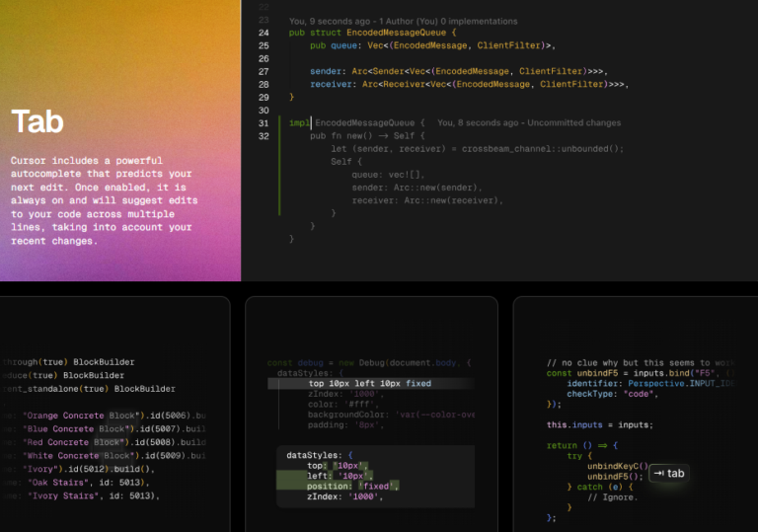Open the unbindF5 code preview card

(635, 415)
